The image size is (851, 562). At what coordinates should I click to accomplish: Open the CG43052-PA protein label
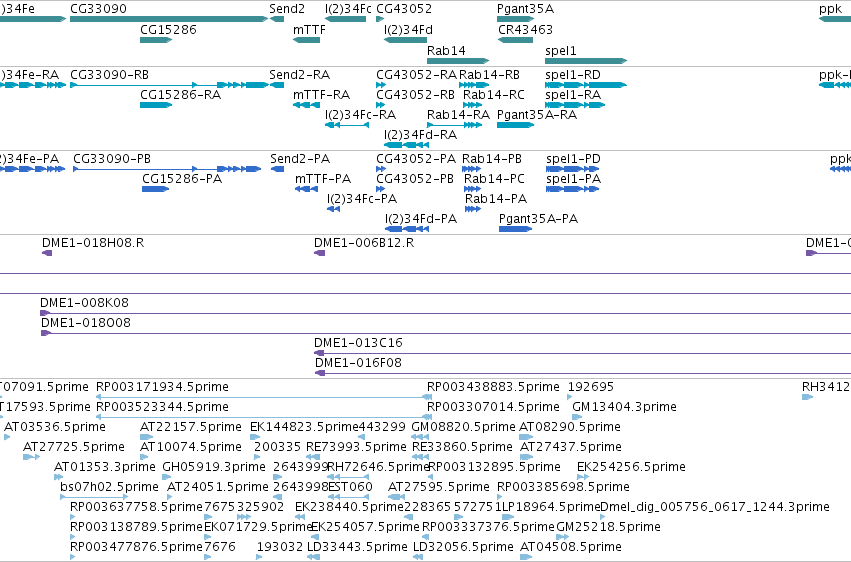(416, 159)
